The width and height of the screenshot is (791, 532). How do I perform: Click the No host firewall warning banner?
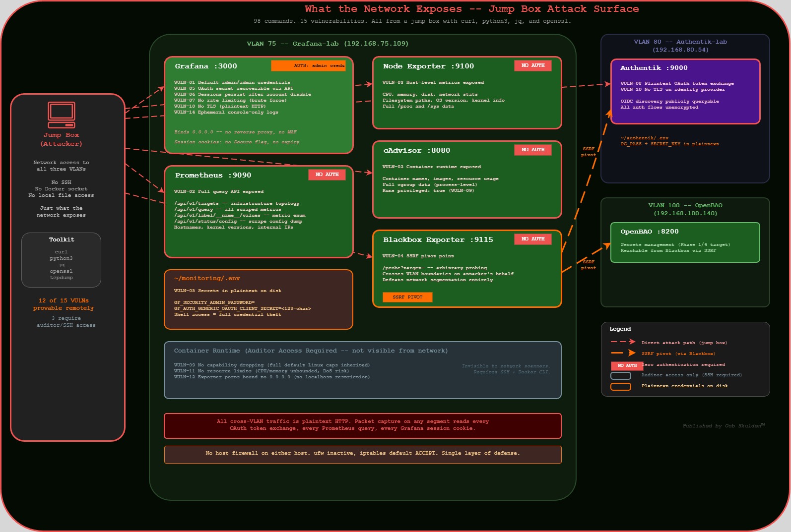[362, 453]
